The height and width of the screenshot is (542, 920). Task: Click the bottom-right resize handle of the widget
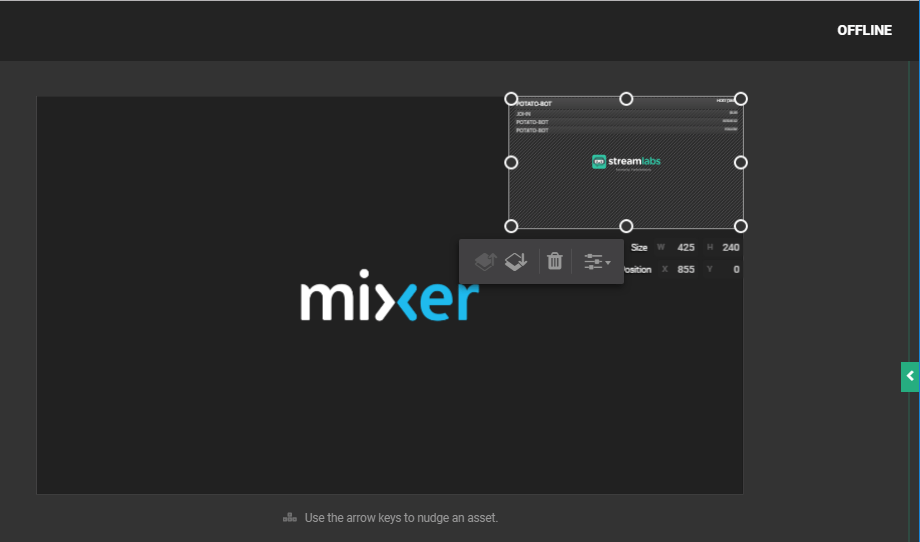tap(740, 226)
